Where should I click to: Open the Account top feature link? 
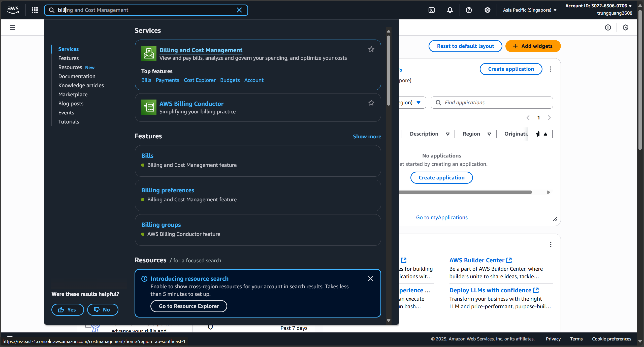(254, 80)
